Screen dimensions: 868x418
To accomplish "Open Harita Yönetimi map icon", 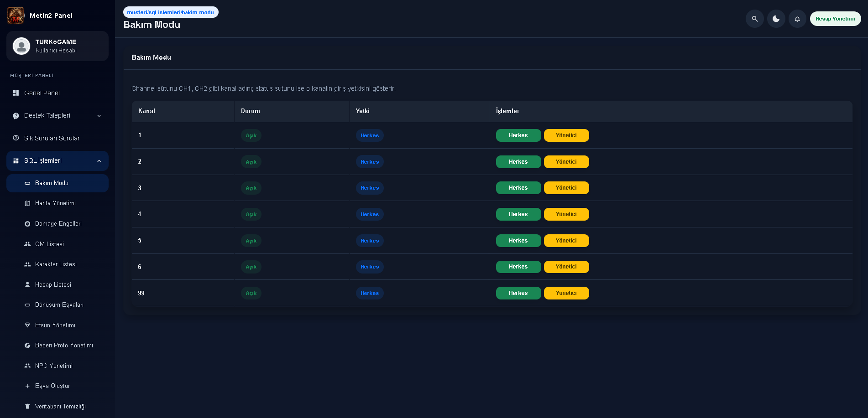I will coord(27,203).
